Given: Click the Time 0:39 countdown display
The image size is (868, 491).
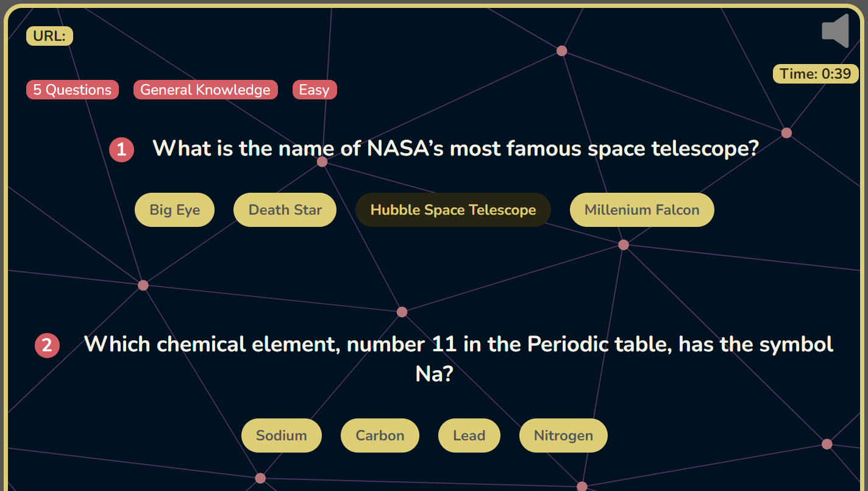Looking at the screenshot, I should [x=815, y=74].
